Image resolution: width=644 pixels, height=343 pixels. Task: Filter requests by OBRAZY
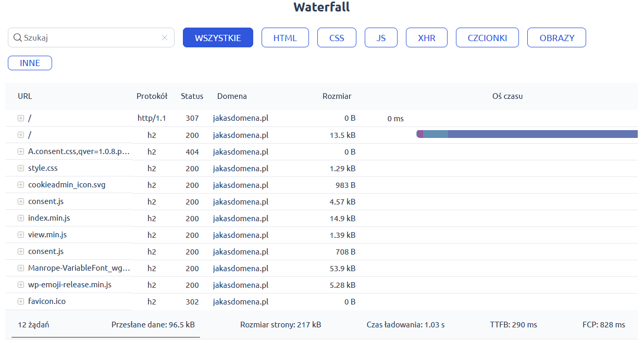pos(556,38)
